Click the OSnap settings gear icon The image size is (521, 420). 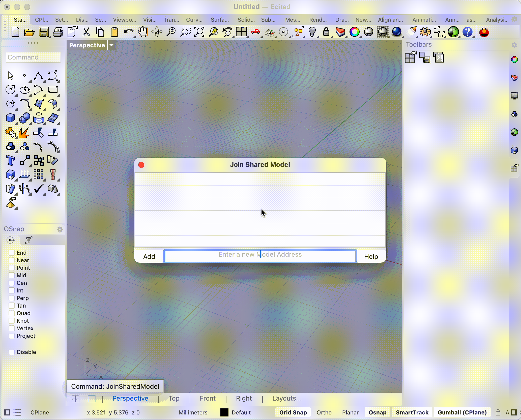pos(60,229)
